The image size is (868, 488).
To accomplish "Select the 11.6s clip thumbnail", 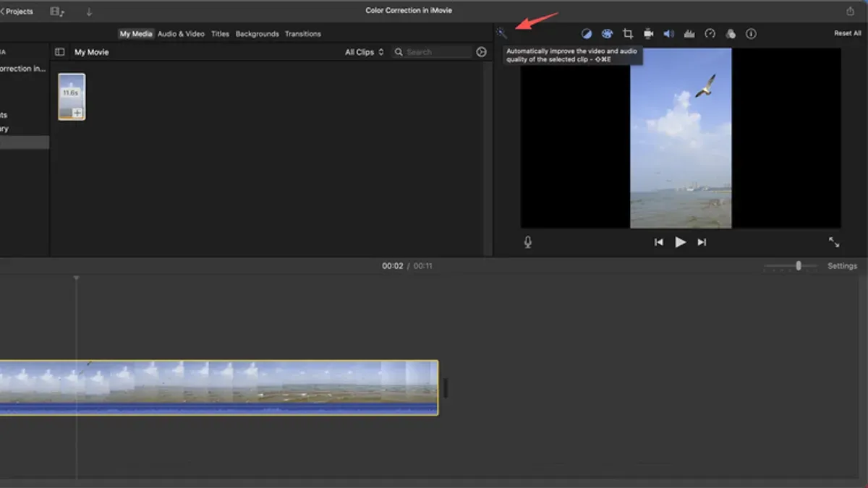I will (x=72, y=96).
